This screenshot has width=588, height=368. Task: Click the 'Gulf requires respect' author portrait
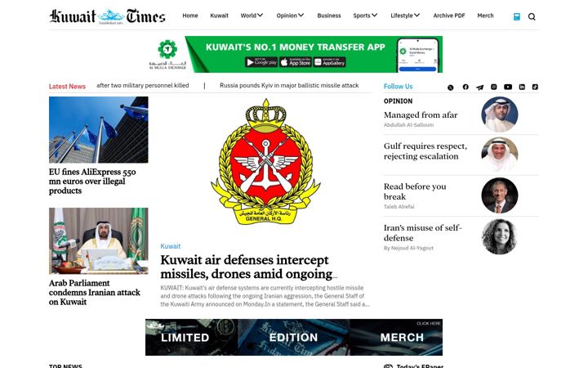(500, 155)
